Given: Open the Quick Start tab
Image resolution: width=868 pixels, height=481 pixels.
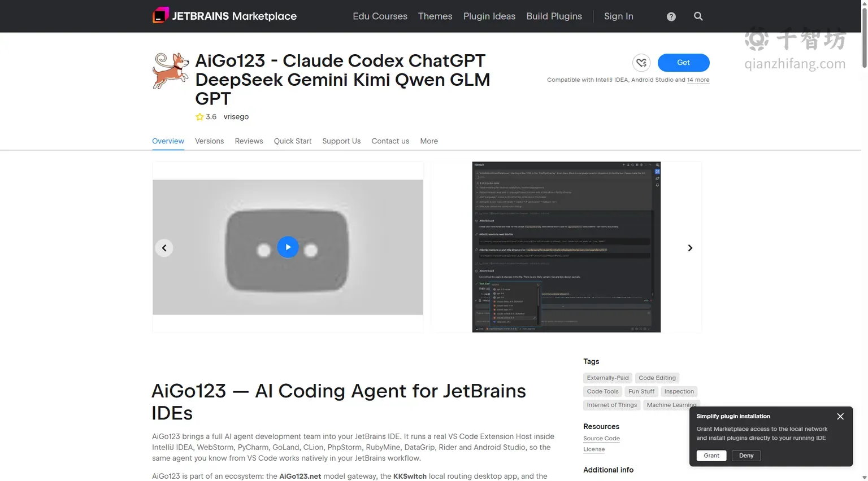Looking at the screenshot, I should 293,141.
